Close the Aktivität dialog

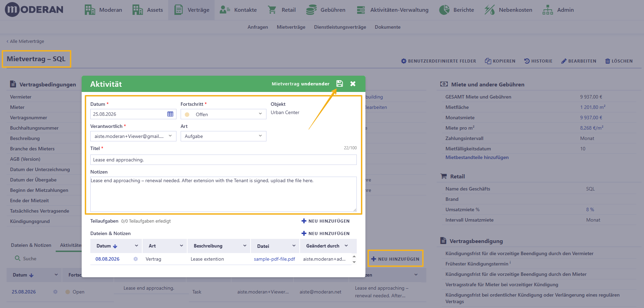[x=353, y=84]
